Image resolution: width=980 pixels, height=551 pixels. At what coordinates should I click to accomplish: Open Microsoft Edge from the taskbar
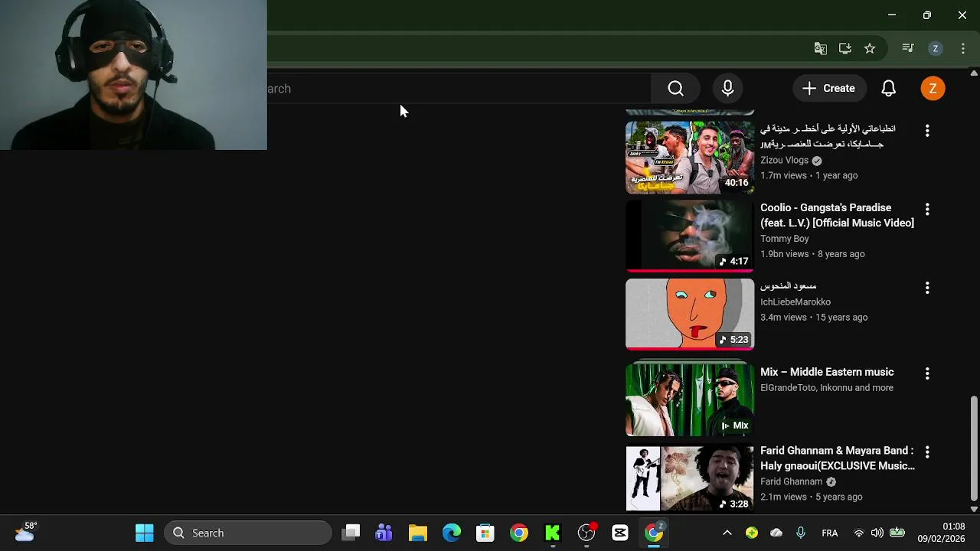point(452,533)
